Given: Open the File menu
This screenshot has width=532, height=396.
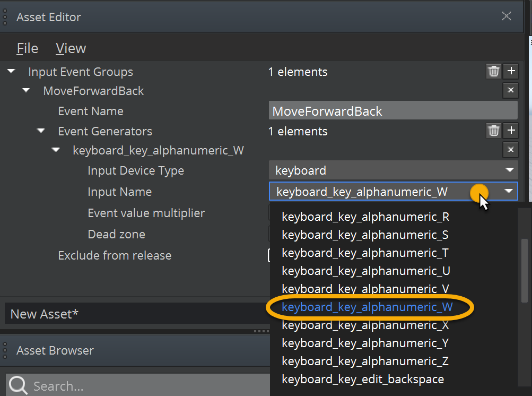Looking at the screenshot, I should pyautogui.click(x=27, y=48).
